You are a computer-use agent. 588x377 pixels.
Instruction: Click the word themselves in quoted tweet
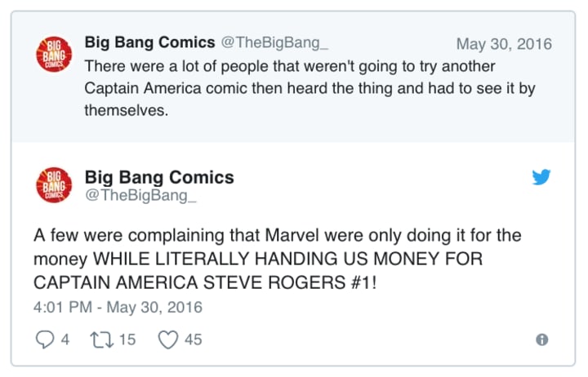[x=125, y=110]
